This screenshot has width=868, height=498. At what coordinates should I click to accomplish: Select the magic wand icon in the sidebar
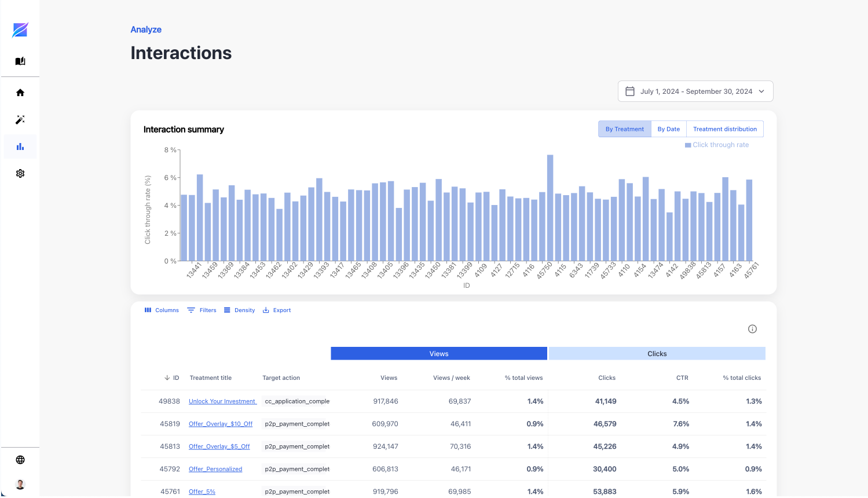pos(20,119)
